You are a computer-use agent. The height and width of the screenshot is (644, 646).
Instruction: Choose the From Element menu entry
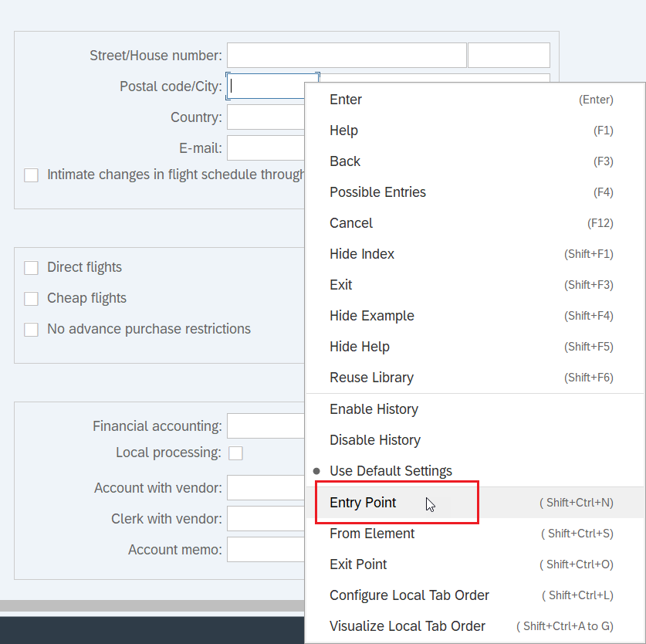(475, 533)
